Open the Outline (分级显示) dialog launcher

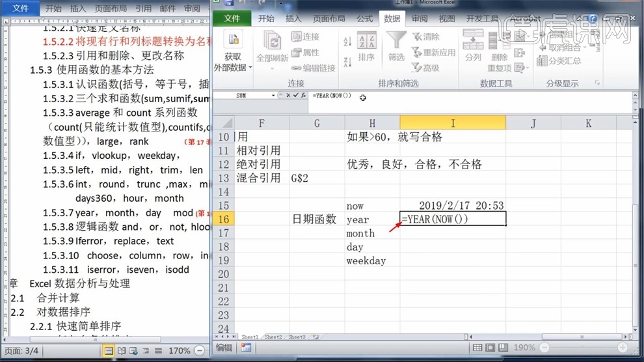click(597, 83)
